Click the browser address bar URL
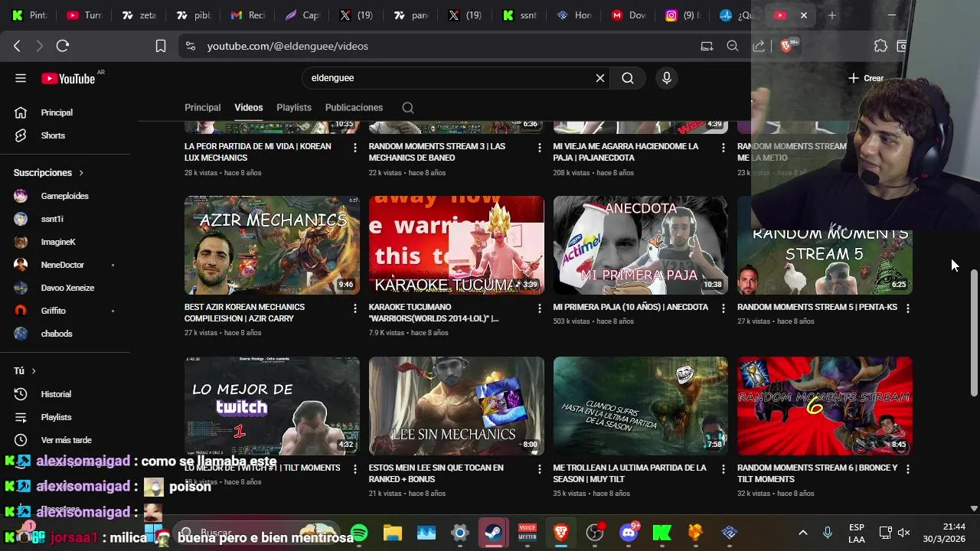Viewport: 980px width, 551px height. (x=287, y=46)
